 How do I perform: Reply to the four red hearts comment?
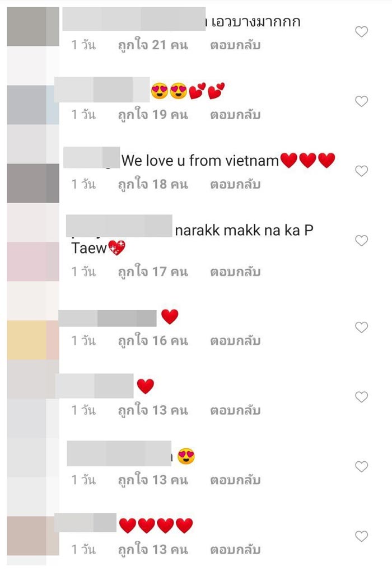[x=236, y=550]
